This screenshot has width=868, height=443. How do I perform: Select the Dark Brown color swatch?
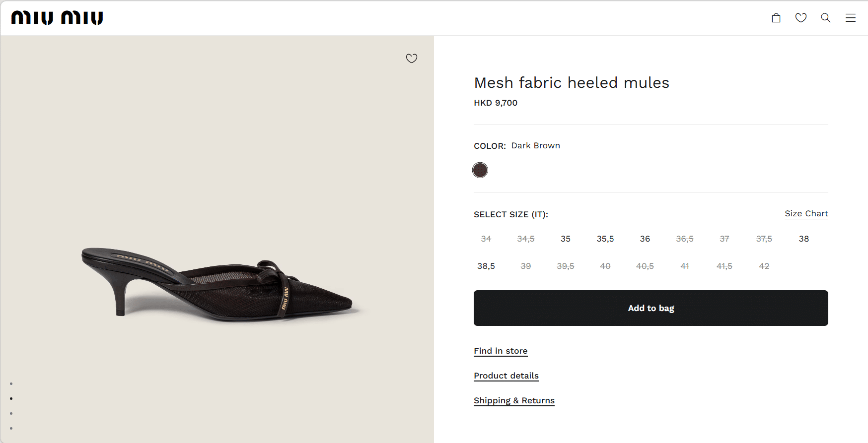(480, 170)
